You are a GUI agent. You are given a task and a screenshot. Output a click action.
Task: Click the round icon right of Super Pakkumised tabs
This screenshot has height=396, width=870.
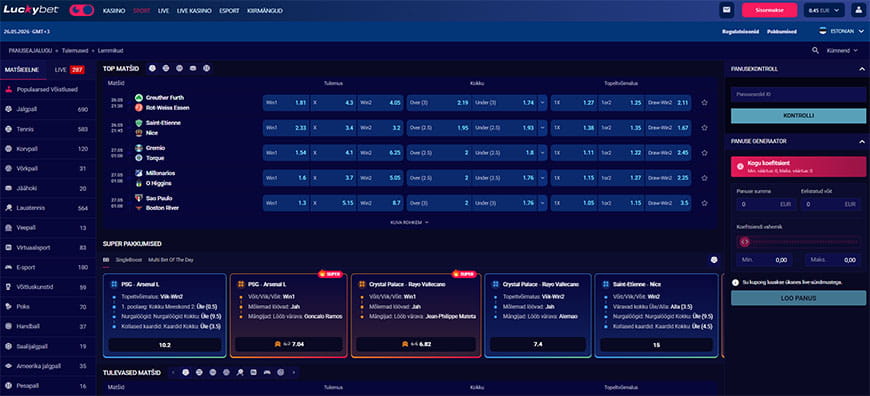point(714,260)
